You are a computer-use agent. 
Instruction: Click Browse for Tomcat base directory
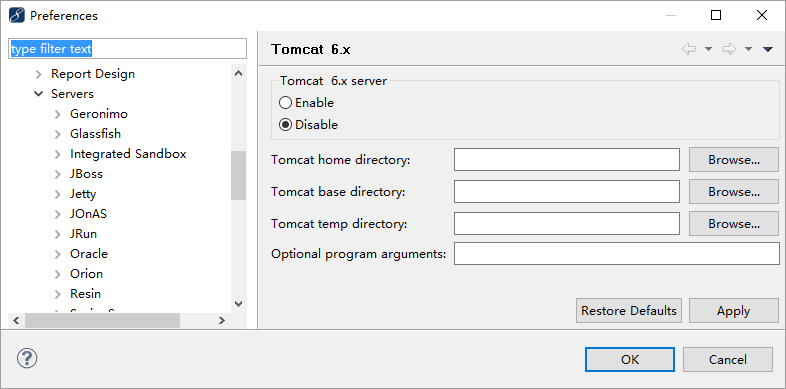(733, 191)
